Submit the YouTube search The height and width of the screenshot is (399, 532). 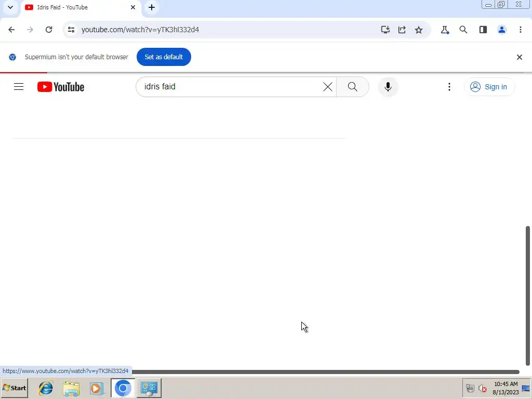pyautogui.click(x=353, y=87)
